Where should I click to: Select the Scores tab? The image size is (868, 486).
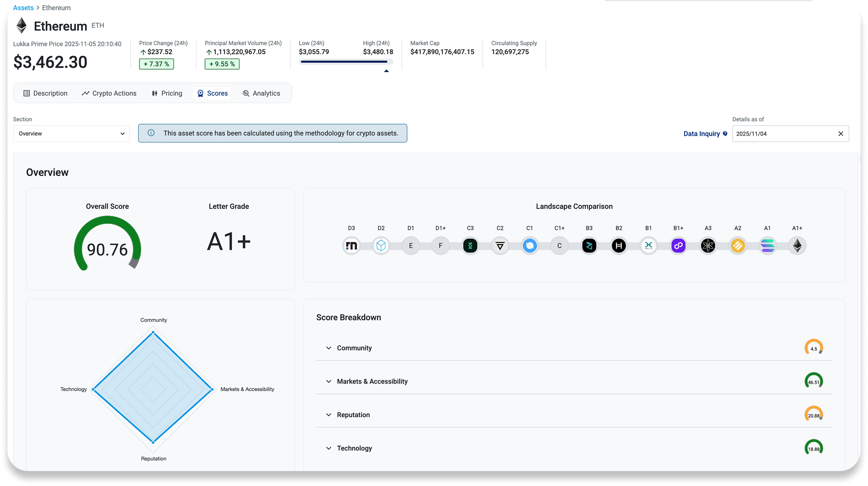point(212,93)
